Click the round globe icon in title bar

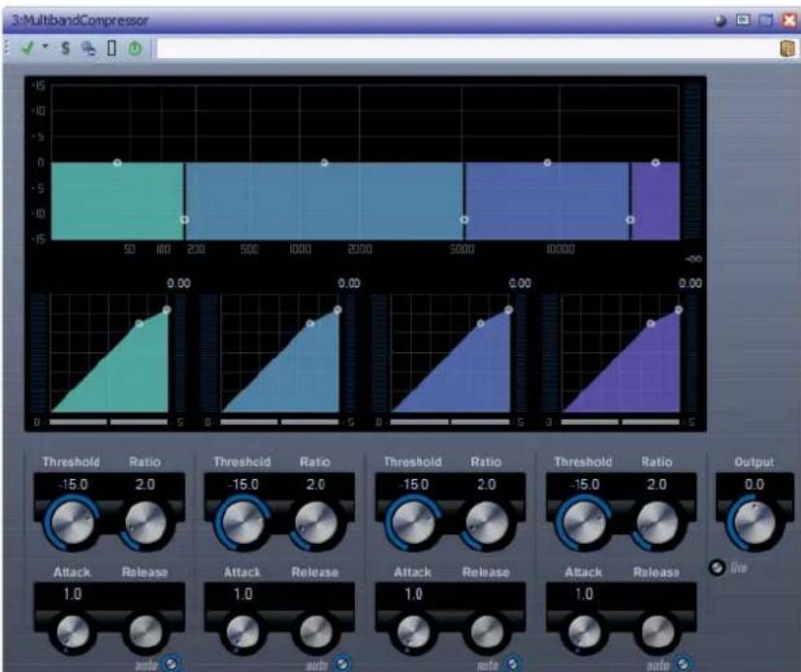[x=721, y=21]
